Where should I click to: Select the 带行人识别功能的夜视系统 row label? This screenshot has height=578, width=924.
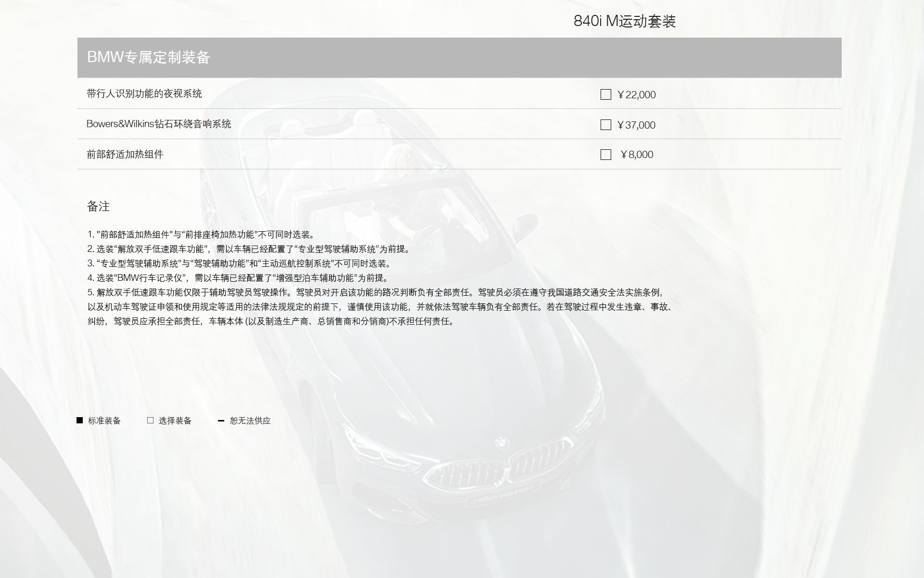coord(144,94)
